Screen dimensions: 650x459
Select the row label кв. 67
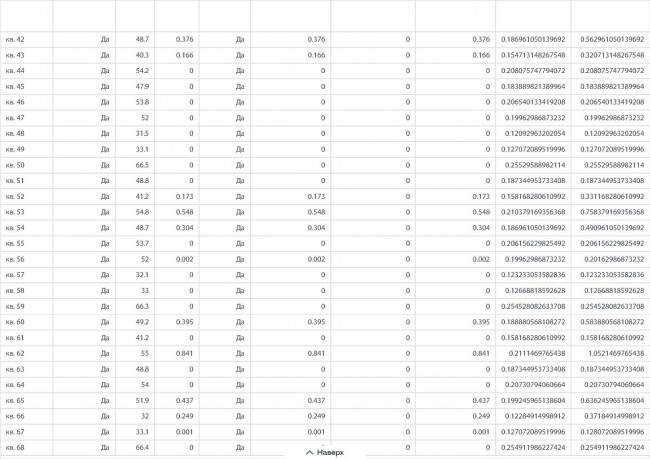(x=15, y=432)
